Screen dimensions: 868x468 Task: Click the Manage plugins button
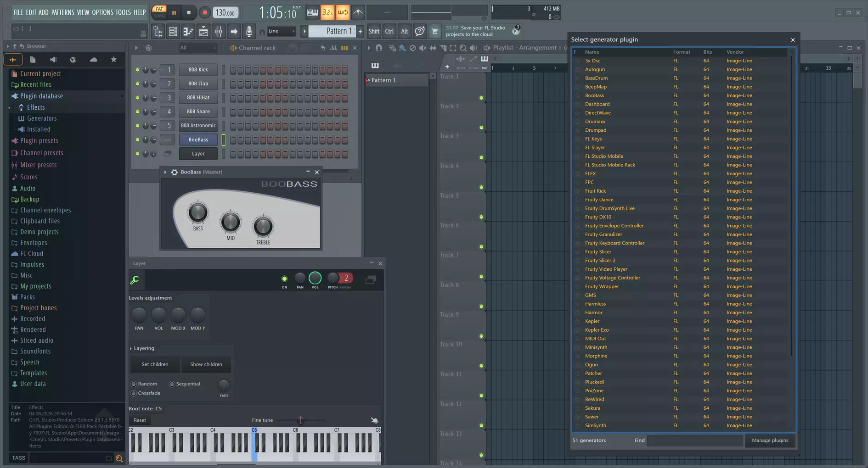[770, 440]
